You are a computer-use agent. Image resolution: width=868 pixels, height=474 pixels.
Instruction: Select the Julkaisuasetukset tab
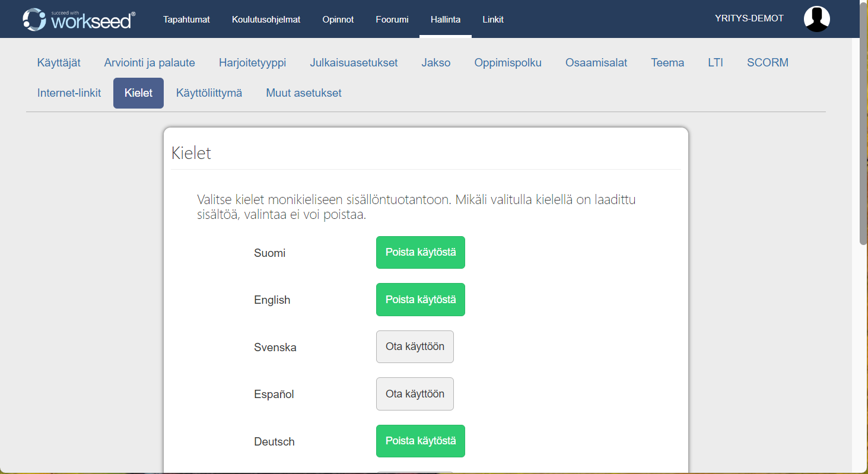354,63
